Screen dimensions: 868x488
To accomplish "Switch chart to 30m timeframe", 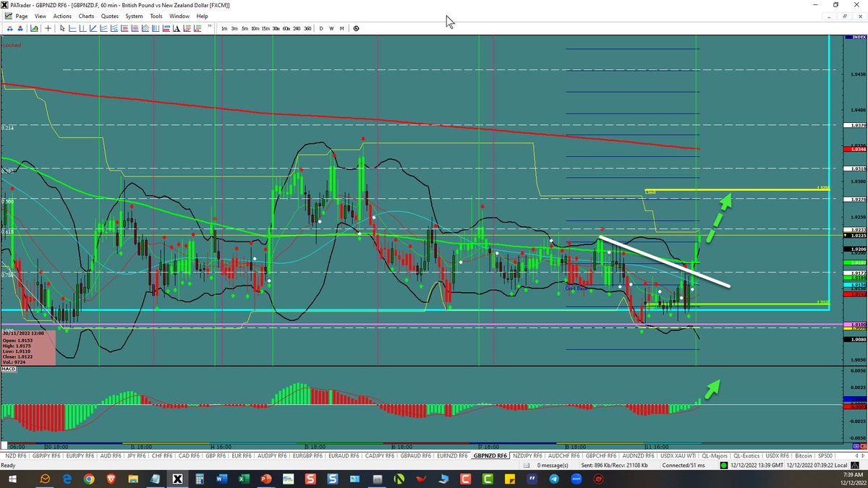I will click(276, 28).
